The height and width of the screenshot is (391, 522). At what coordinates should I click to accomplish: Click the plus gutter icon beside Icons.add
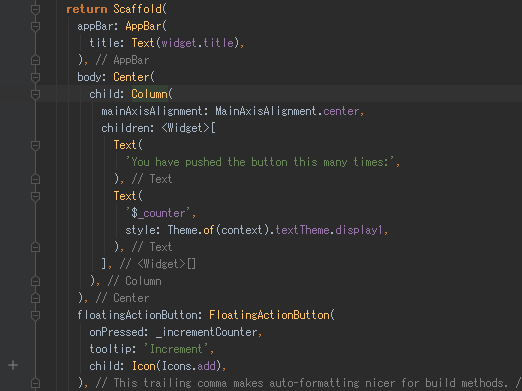pos(13,365)
